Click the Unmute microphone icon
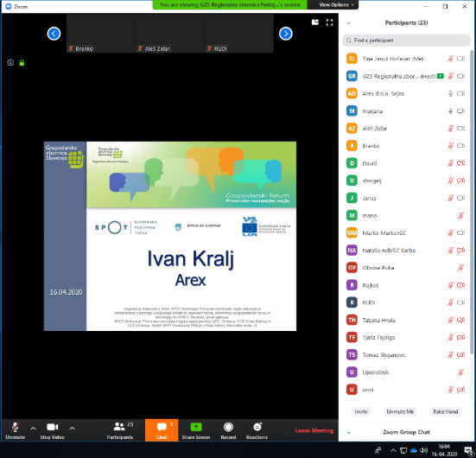This screenshot has width=476, height=458. point(16,428)
